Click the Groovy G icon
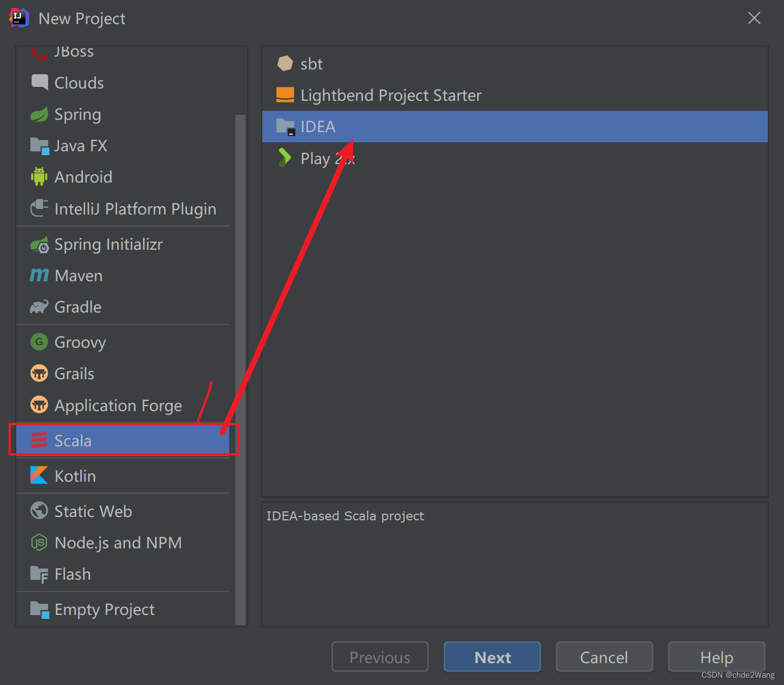Screen dimensions: 784x685 point(39,342)
